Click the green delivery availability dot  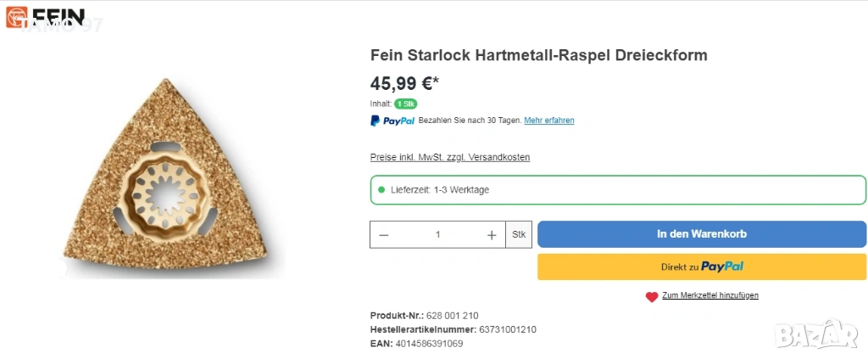click(x=381, y=190)
